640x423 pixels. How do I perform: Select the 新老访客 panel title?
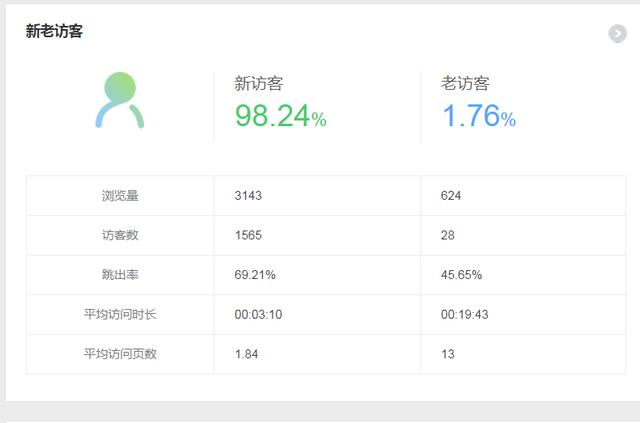pyautogui.click(x=54, y=31)
